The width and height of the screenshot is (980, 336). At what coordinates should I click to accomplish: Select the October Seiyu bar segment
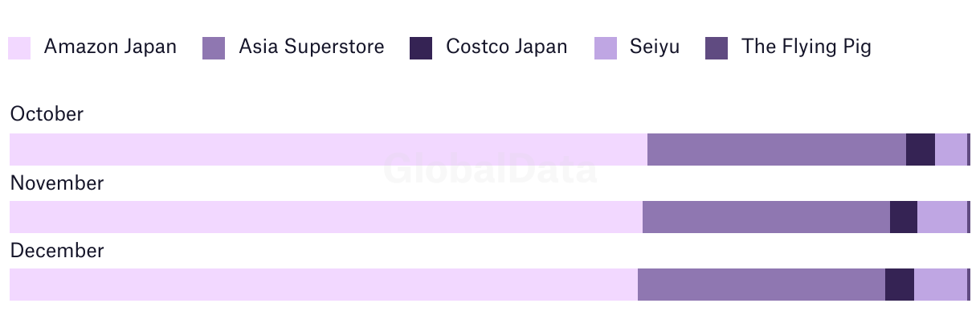coord(951,150)
